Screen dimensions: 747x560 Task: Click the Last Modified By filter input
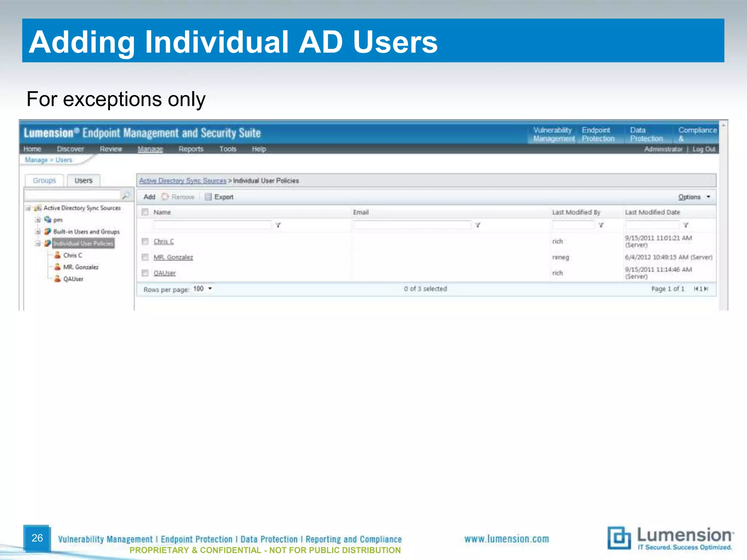(x=574, y=225)
